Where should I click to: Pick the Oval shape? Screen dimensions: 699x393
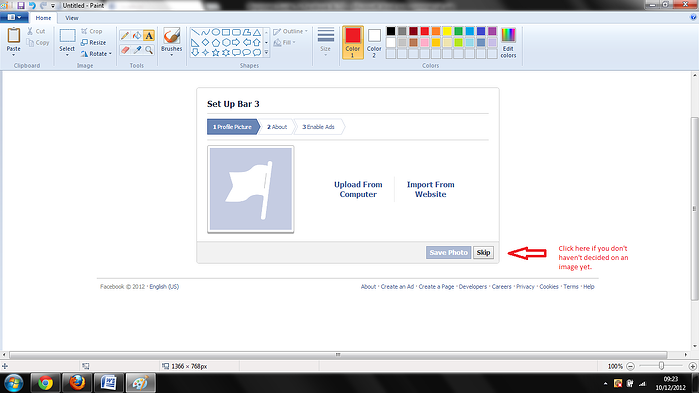(x=216, y=33)
